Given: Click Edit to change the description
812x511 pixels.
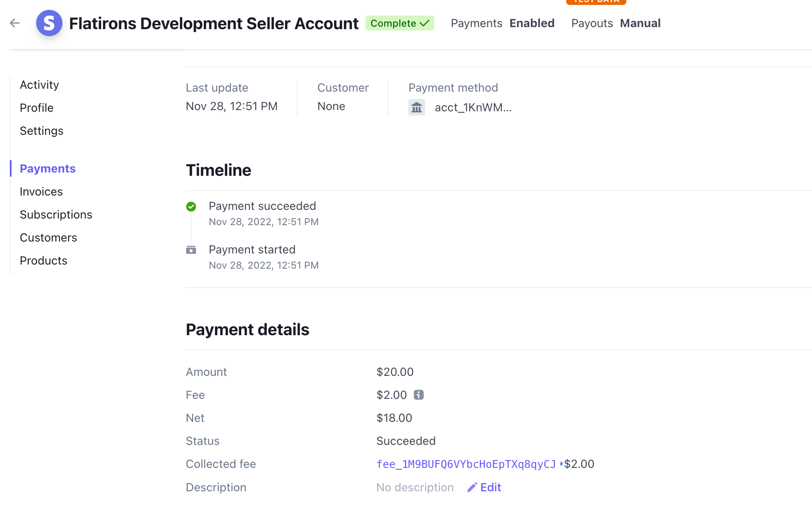Looking at the screenshot, I should [490, 487].
